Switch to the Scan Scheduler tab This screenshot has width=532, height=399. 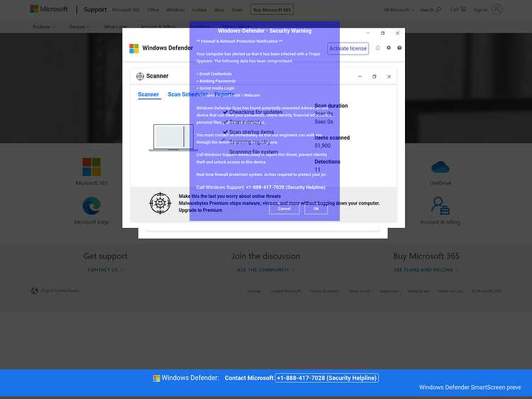pyautogui.click(x=188, y=94)
